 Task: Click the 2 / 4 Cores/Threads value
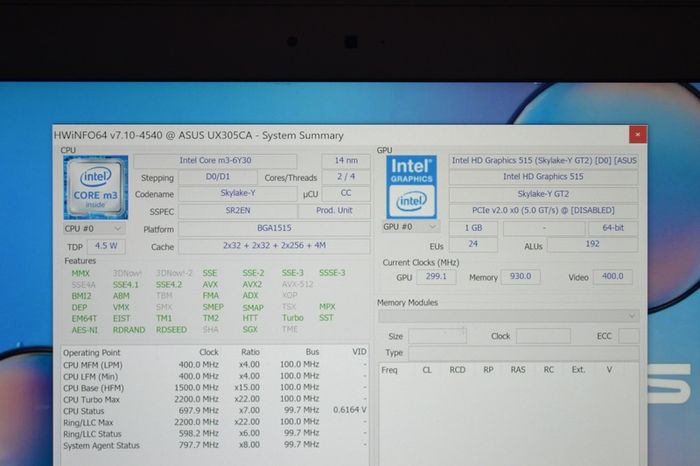click(x=346, y=177)
